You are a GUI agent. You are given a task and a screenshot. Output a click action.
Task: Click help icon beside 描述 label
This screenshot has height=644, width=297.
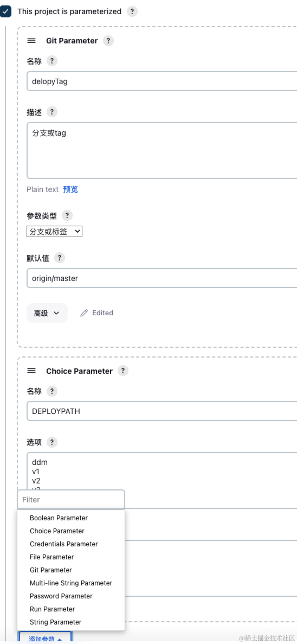(x=51, y=112)
